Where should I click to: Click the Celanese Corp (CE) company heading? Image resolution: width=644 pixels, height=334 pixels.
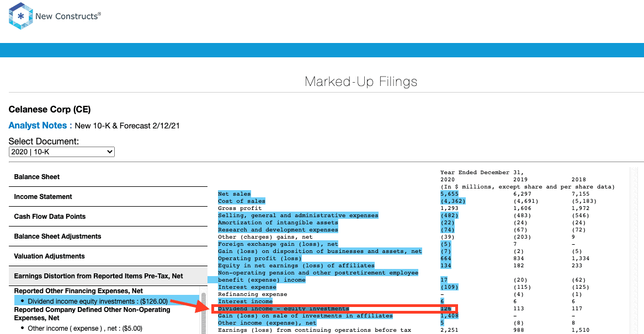coord(50,110)
